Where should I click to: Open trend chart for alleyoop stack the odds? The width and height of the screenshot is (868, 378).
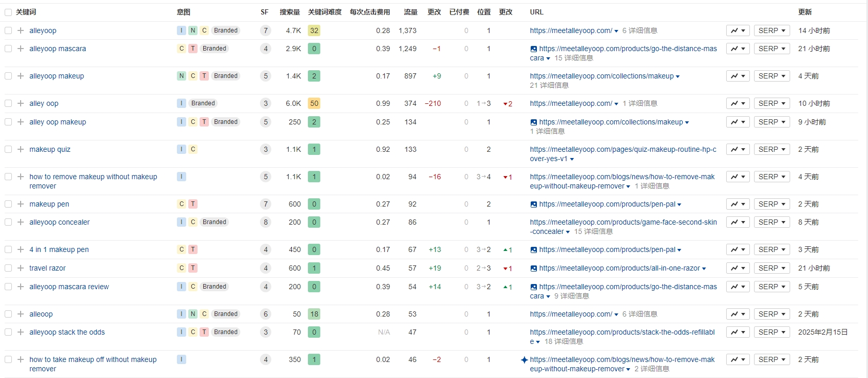click(x=738, y=332)
